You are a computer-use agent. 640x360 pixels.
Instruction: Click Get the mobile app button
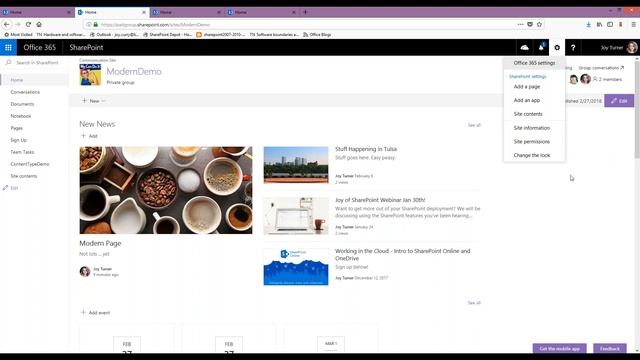click(560, 349)
